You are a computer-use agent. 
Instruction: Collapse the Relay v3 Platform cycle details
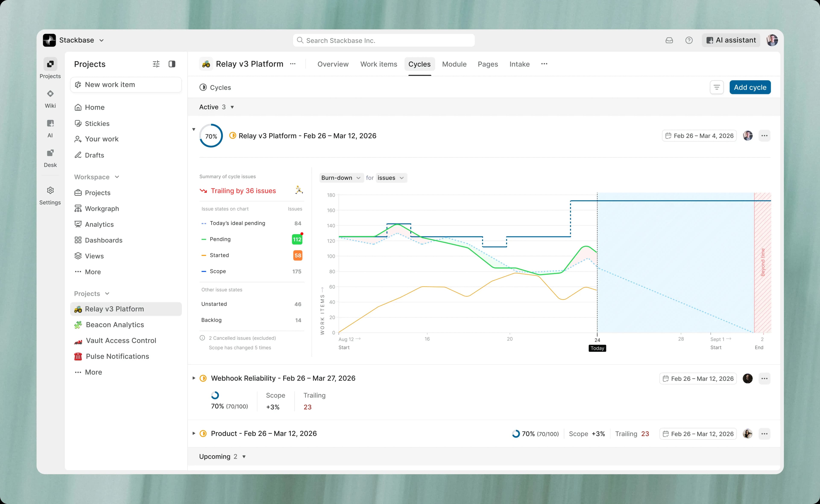coord(194,129)
